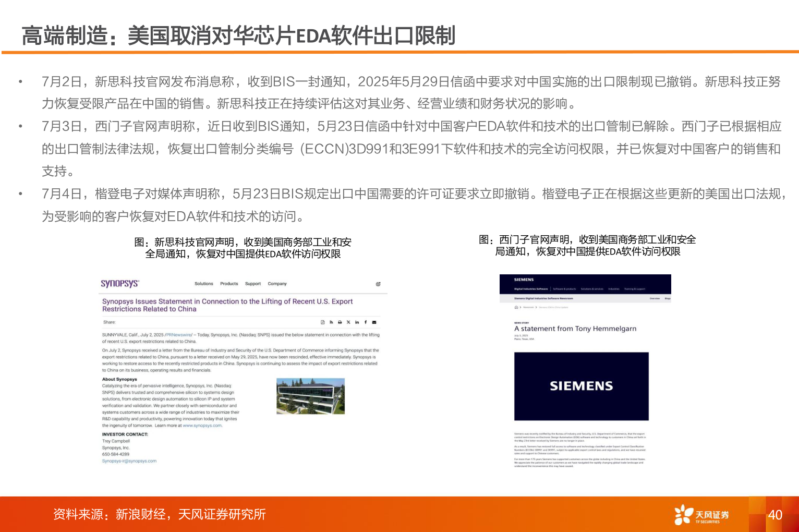The width and height of the screenshot is (799, 532).
Task: Click the page number 40
Action: click(775, 515)
